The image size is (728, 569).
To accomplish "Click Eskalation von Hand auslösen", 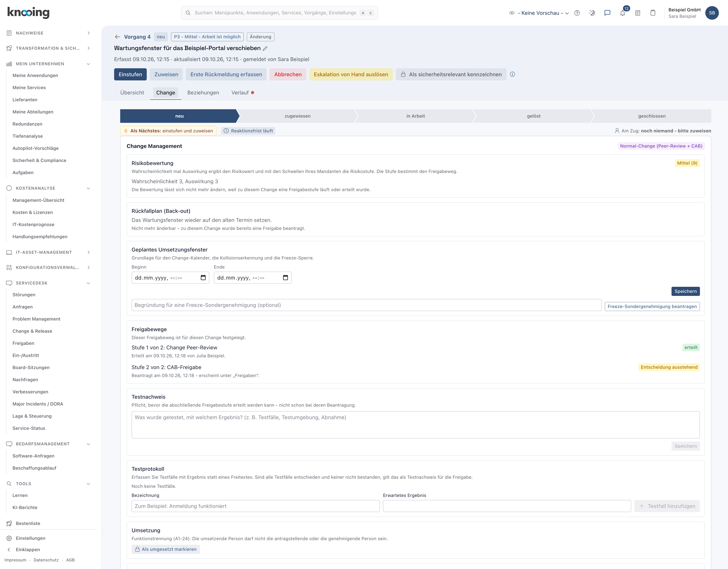I will (x=351, y=74).
